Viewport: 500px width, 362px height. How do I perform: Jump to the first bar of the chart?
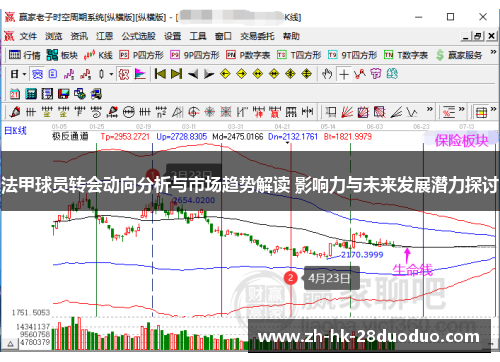[x=160, y=74]
